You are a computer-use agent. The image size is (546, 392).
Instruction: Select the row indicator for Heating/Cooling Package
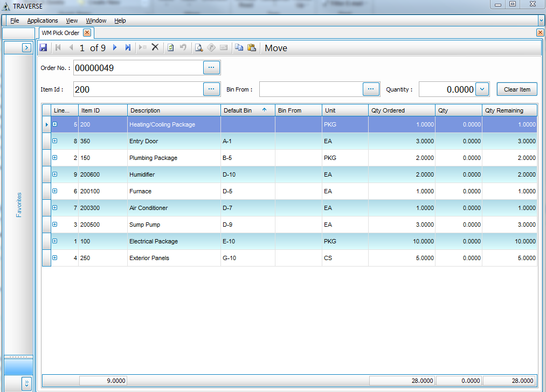click(x=46, y=124)
